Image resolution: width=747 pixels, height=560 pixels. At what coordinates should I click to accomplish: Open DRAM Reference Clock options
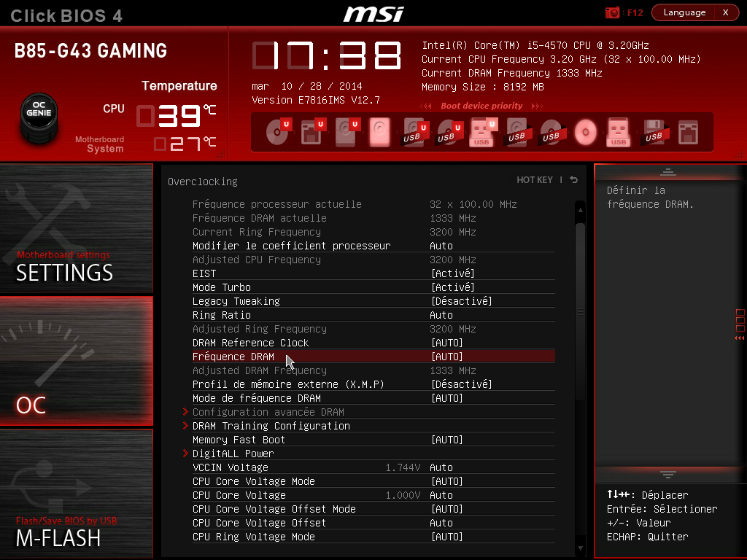373,343
